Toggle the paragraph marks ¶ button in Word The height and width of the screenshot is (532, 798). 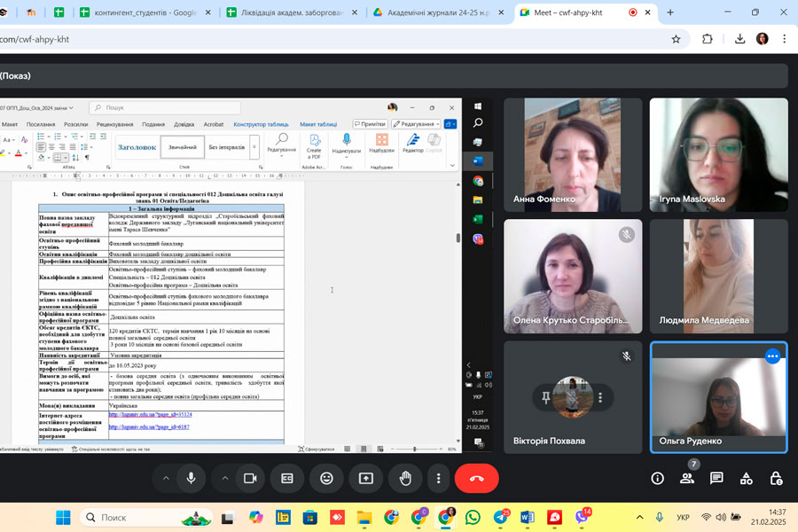click(87, 158)
